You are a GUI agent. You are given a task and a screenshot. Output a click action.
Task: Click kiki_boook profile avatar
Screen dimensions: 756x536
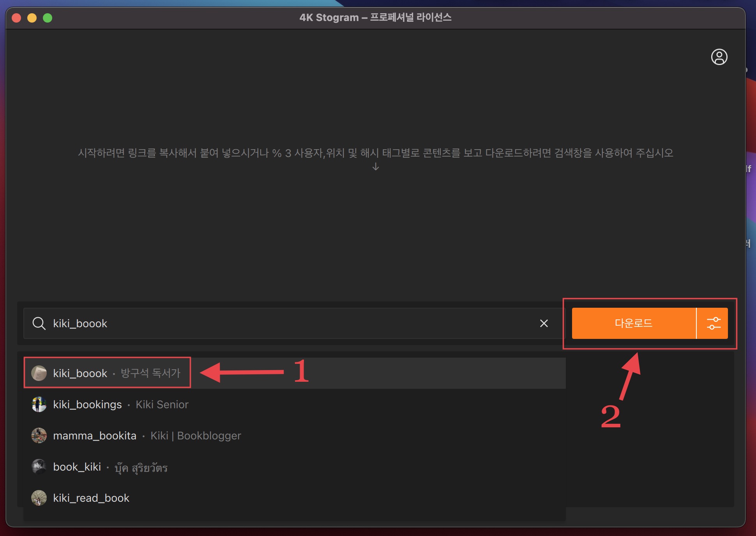(39, 373)
